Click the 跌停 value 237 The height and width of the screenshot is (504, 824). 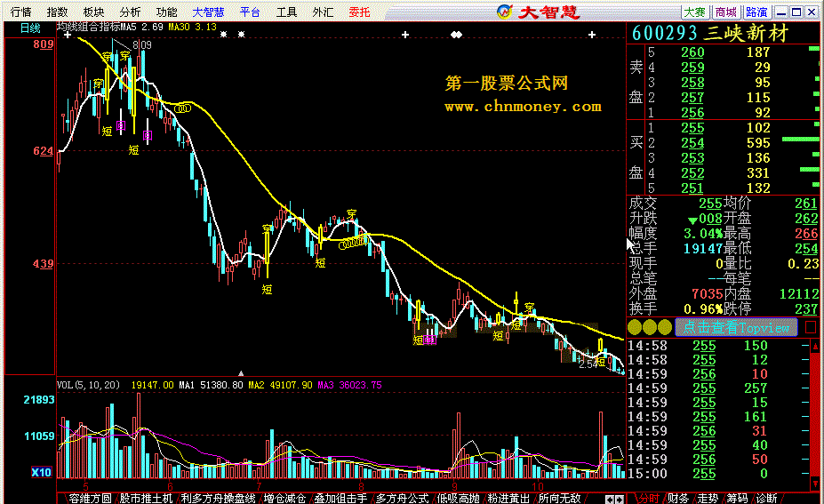[x=806, y=308]
